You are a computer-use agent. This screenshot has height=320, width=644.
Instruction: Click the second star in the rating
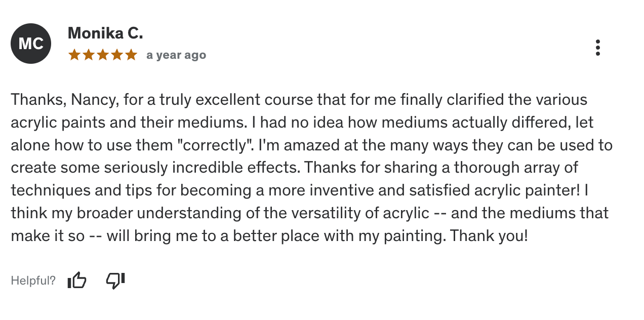click(89, 55)
